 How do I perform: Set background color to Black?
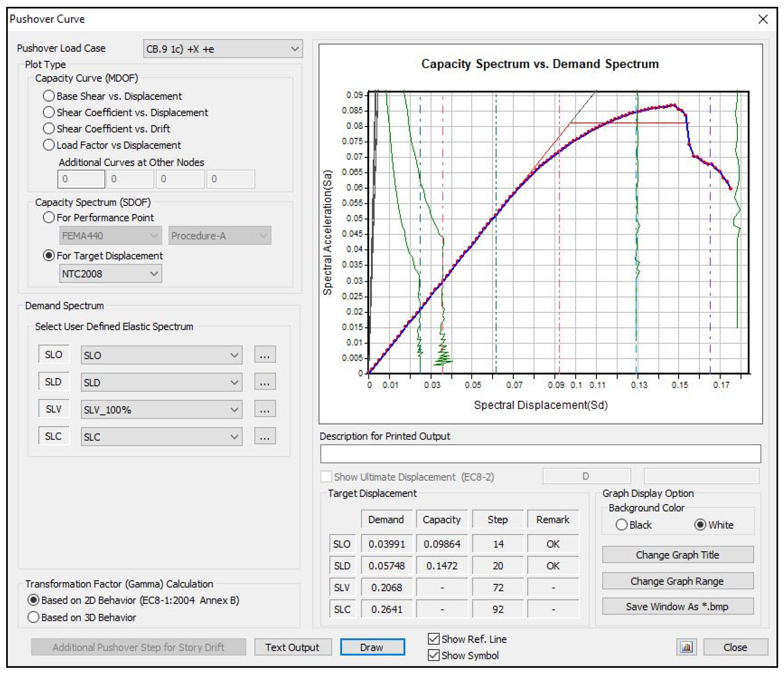click(x=621, y=525)
